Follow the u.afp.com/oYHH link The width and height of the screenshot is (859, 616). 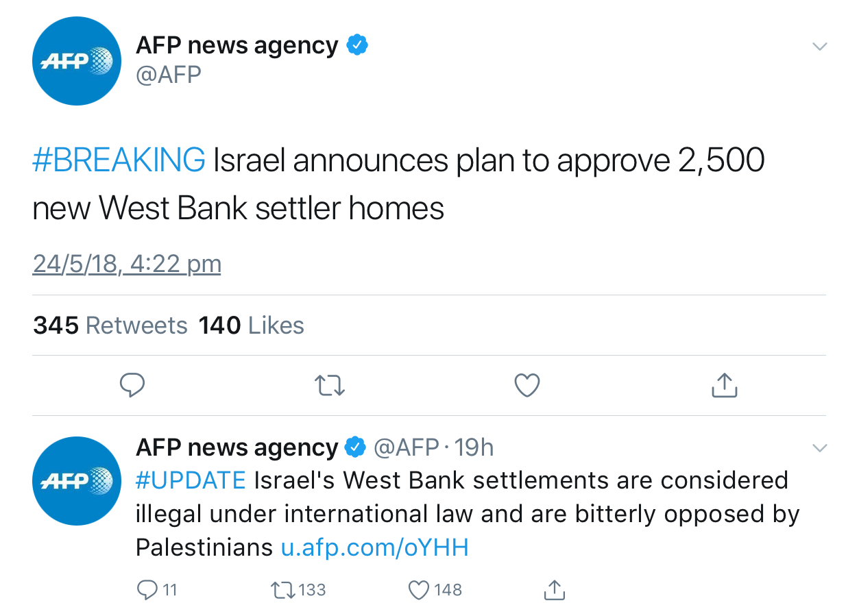[x=375, y=547]
